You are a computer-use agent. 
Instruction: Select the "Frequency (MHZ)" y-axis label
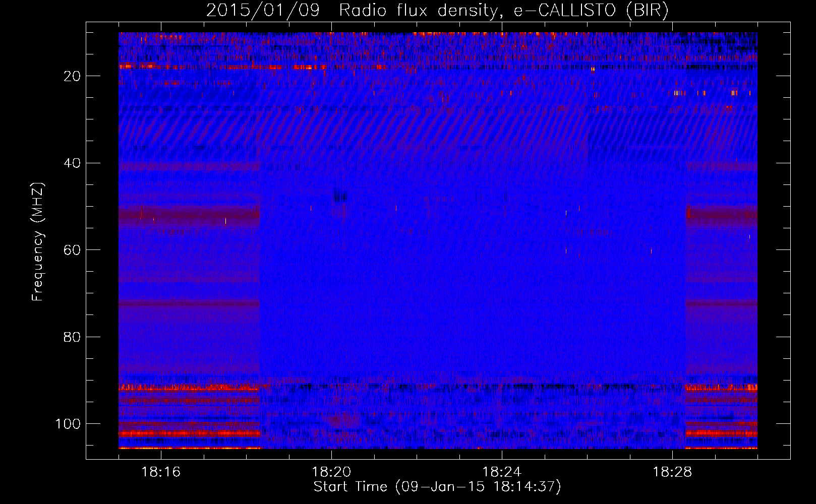pos(38,242)
